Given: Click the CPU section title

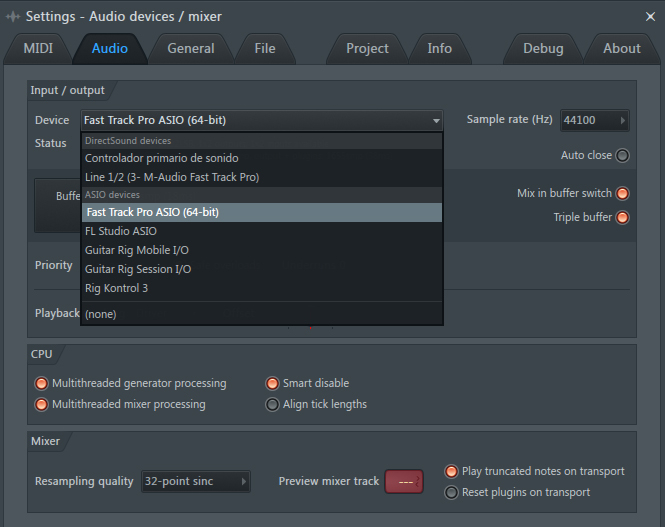Looking at the screenshot, I should (42, 354).
